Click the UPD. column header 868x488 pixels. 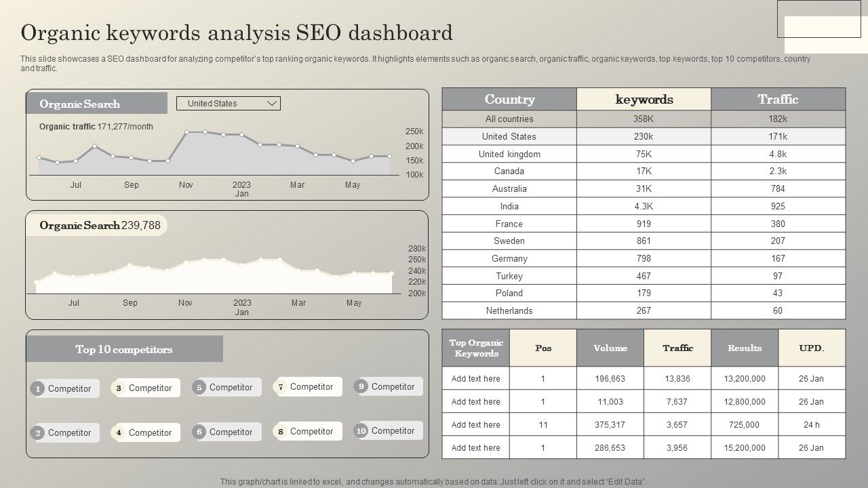click(x=812, y=348)
